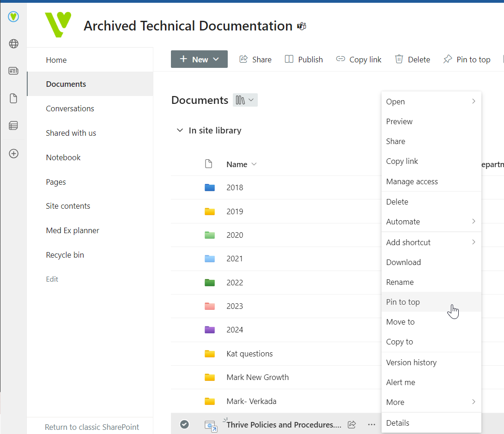This screenshot has height=434, width=504.
Task: Open the news icon in left rail
Action: click(13, 71)
